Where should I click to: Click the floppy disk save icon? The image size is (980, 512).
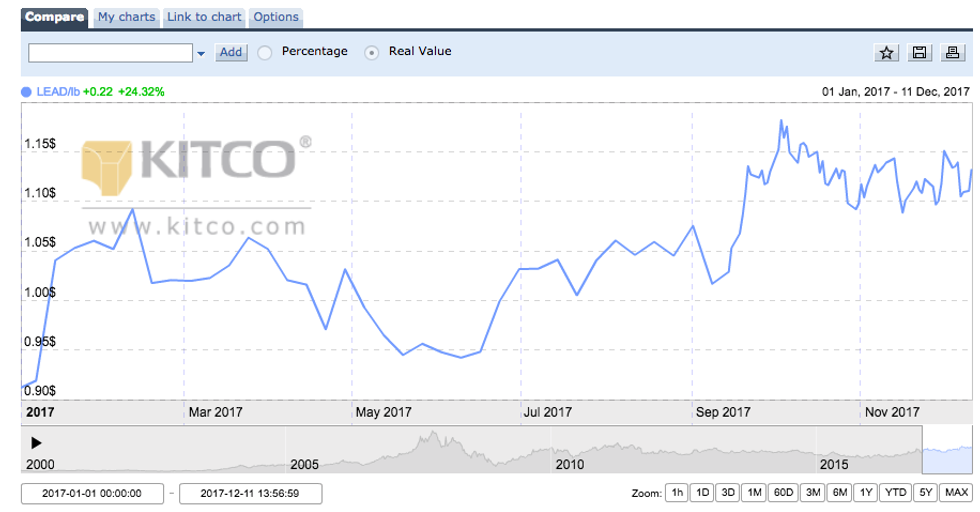(x=920, y=53)
